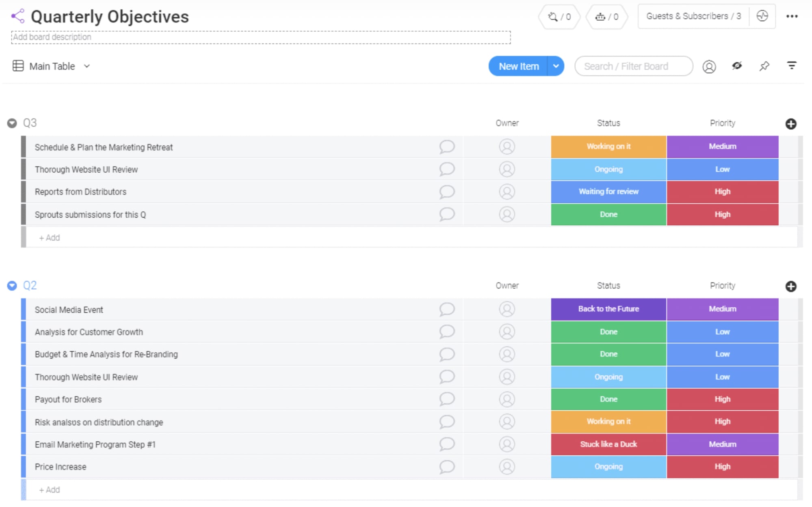Open the Thorough Website UI Review item in Q2

point(86,377)
